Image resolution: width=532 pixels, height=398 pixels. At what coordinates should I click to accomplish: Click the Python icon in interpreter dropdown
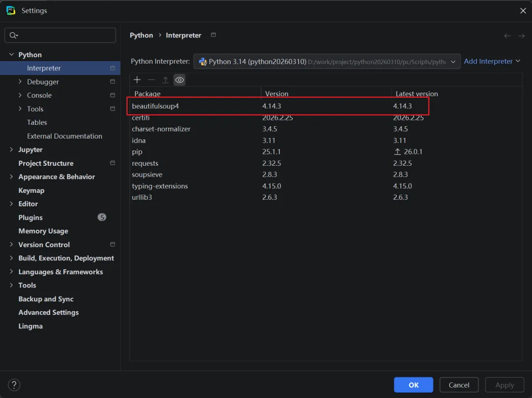[x=203, y=62]
